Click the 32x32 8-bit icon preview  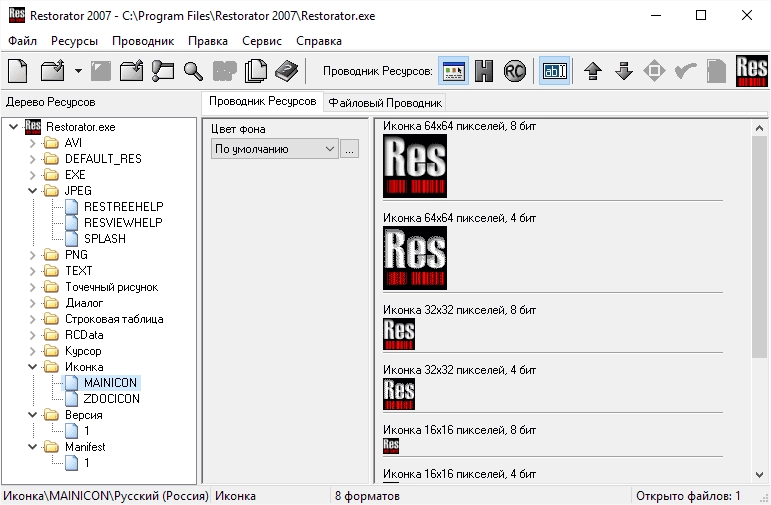pyautogui.click(x=399, y=334)
